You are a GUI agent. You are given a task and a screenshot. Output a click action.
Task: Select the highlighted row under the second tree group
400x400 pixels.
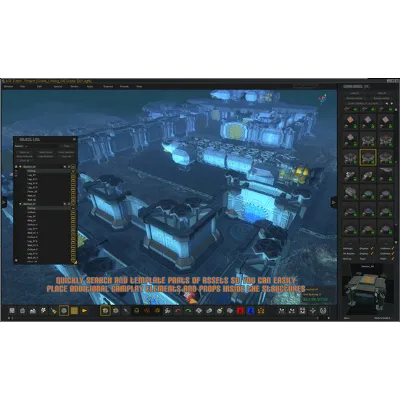[49, 208]
